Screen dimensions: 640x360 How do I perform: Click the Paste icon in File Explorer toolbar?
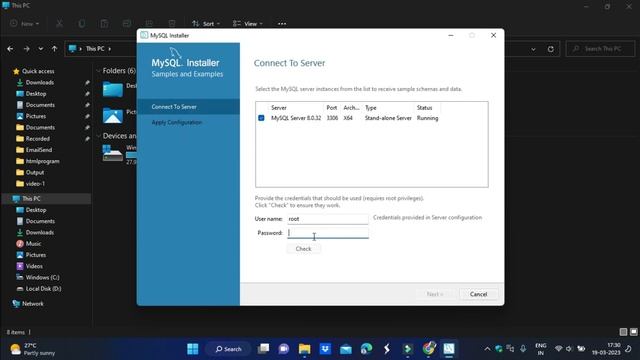pyautogui.click(x=104, y=24)
